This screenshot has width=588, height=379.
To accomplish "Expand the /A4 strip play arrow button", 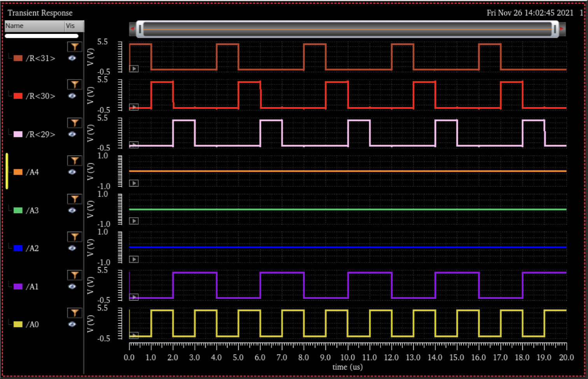I will coord(134,183).
